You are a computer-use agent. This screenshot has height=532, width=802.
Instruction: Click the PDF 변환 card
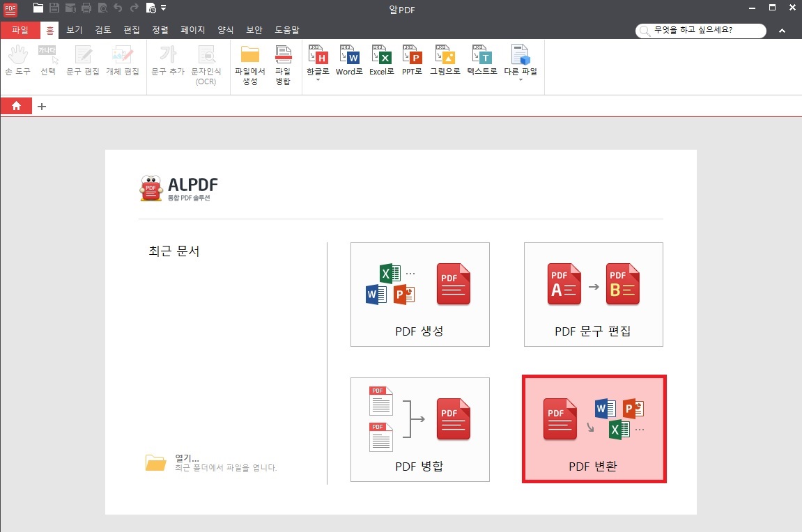(x=594, y=429)
